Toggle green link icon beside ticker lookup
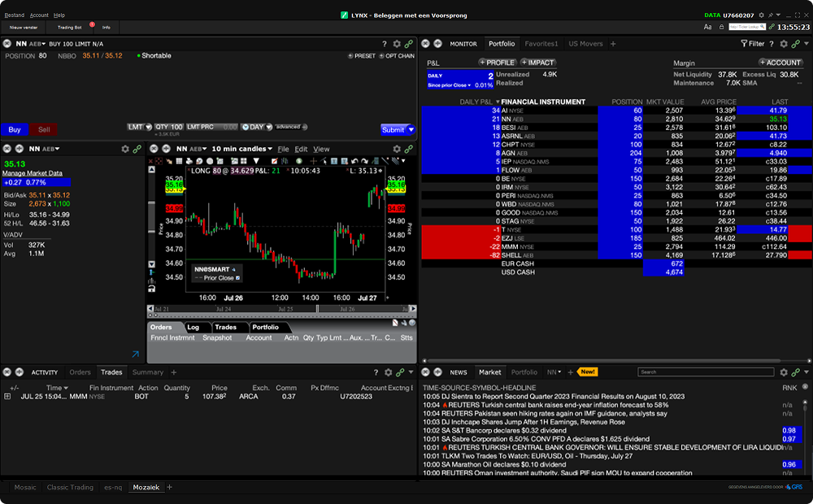The width and height of the screenshot is (813, 504). coord(772,27)
